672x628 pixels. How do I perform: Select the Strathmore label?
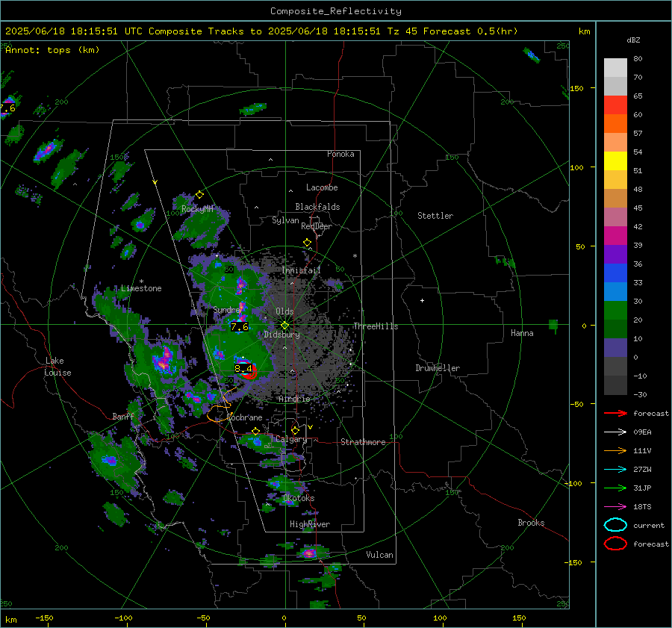pos(363,442)
